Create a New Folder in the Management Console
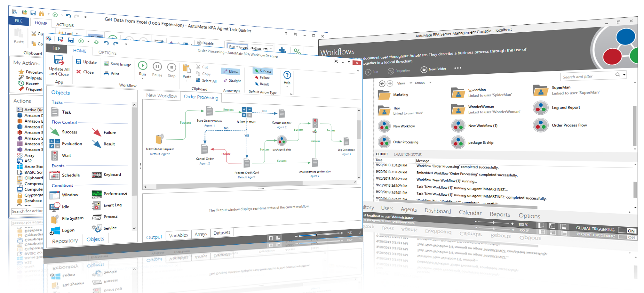The height and width of the screenshot is (293, 644). click(x=434, y=69)
